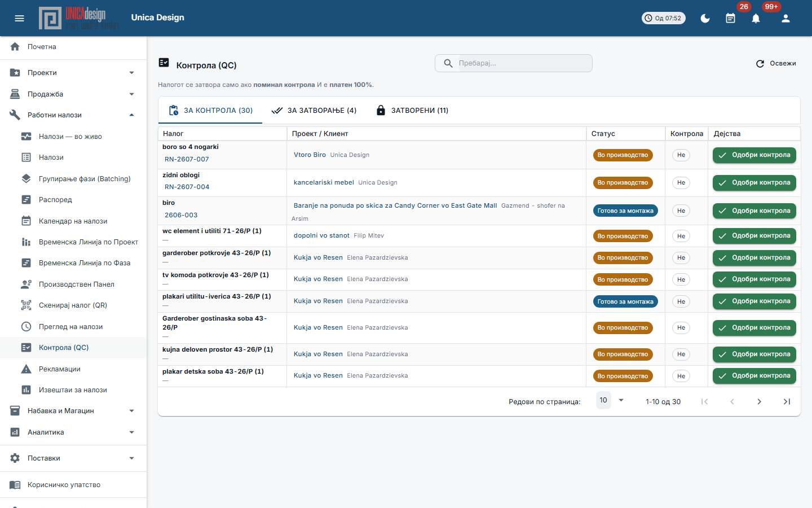Open Извештаи за налози page
This screenshot has width=812, height=508.
click(x=73, y=390)
